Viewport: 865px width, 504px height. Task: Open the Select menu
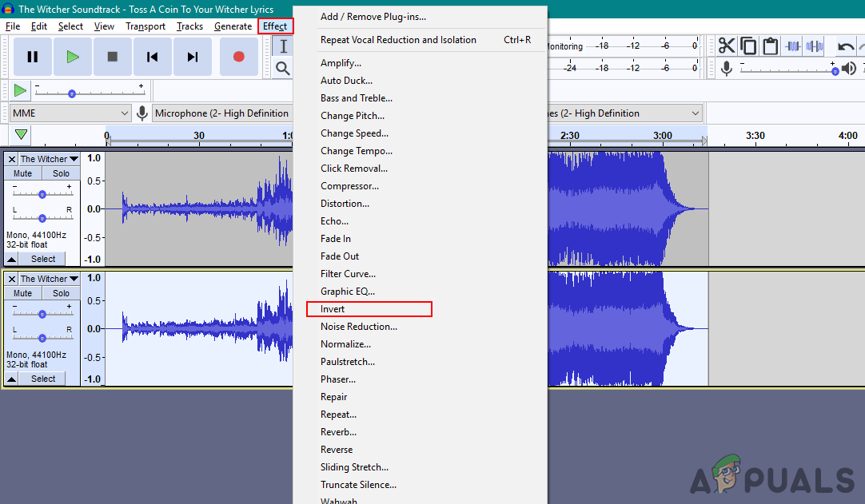pyautogui.click(x=70, y=26)
